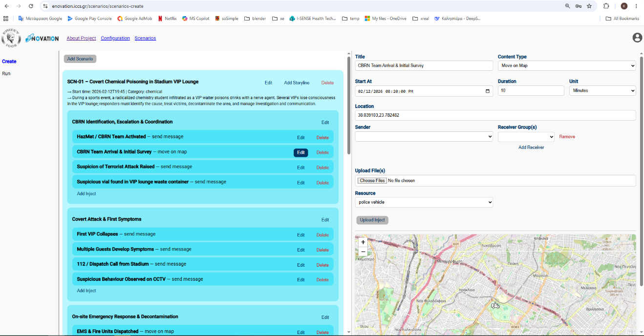This screenshot has width=644, height=336.
Task: Open the Google AdMob bookmark
Action: coord(134,19)
